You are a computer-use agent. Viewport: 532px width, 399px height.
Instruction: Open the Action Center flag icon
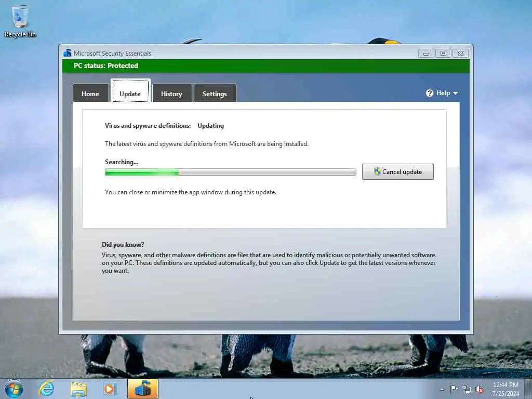coord(454,389)
